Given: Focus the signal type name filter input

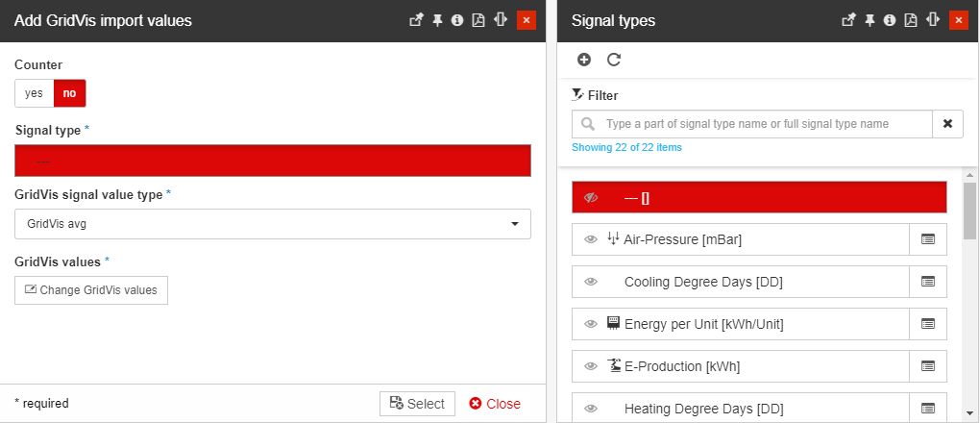Looking at the screenshot, I should coord(752,124).
